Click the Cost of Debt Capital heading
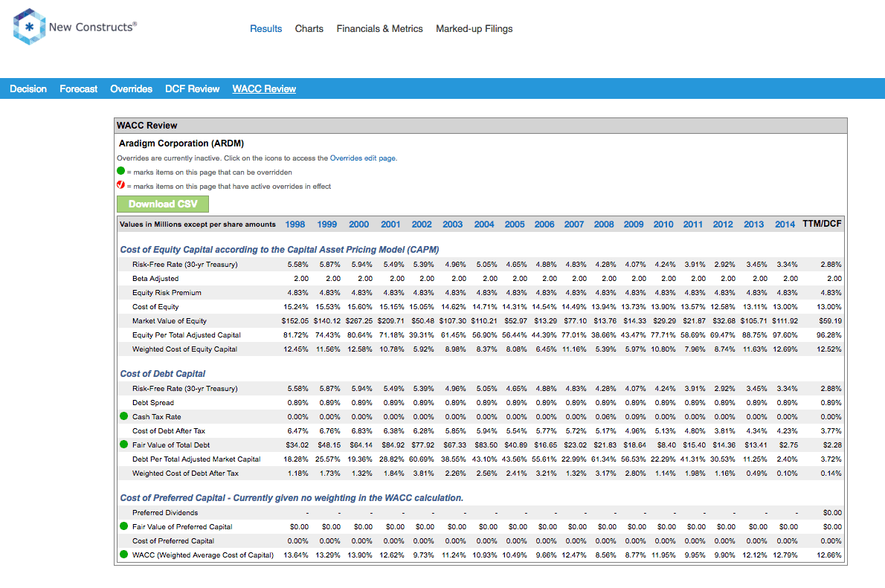Image resolution: width=885 pixels, height=588 pixels. coord(163,374)
